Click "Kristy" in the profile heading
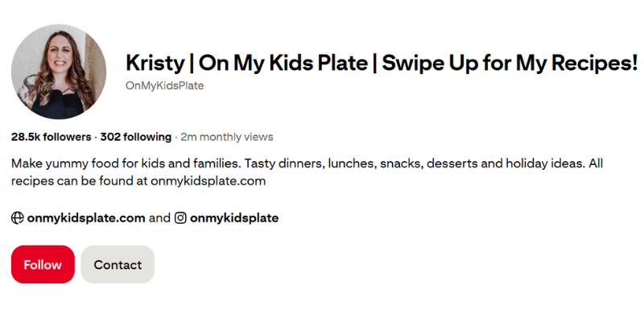Image resolution: width=644 pixels, height=322 pixels. coord(155,64)
